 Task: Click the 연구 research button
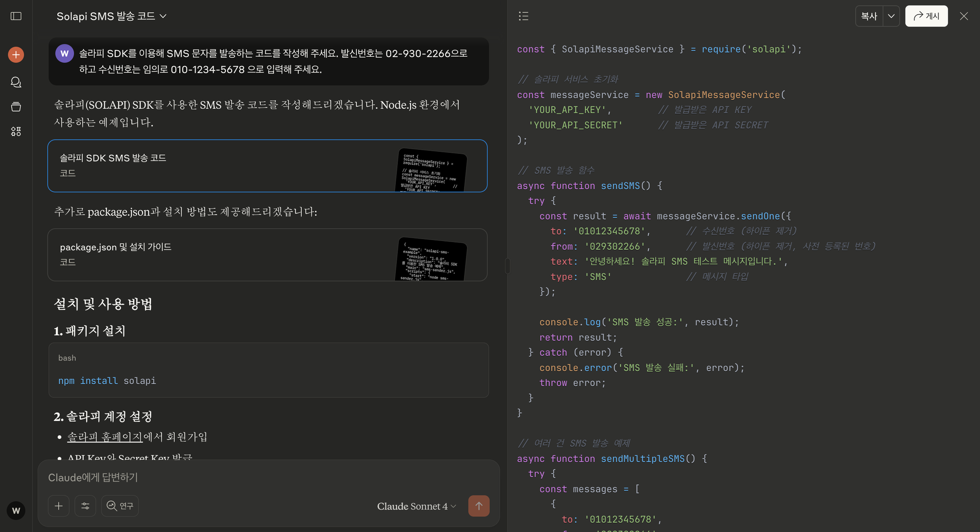(120, 506)
